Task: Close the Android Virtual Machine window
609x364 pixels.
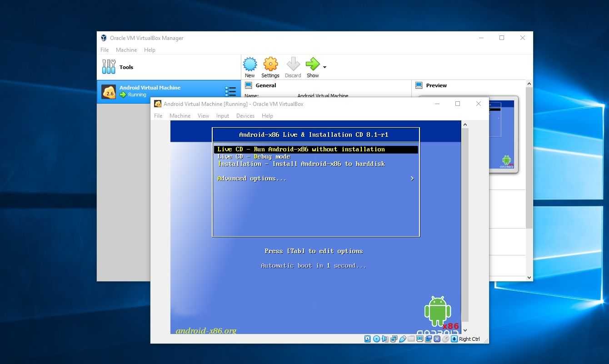Action: [x=478, y=104]
